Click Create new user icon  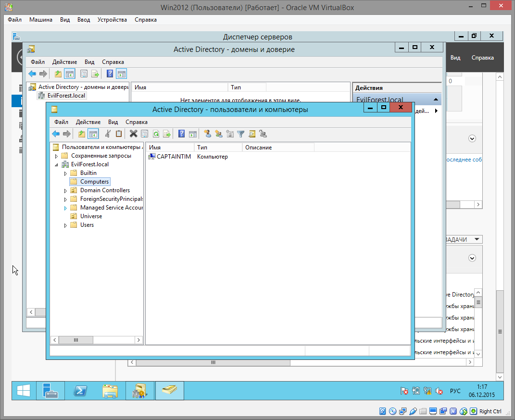[x=207, y=134]
